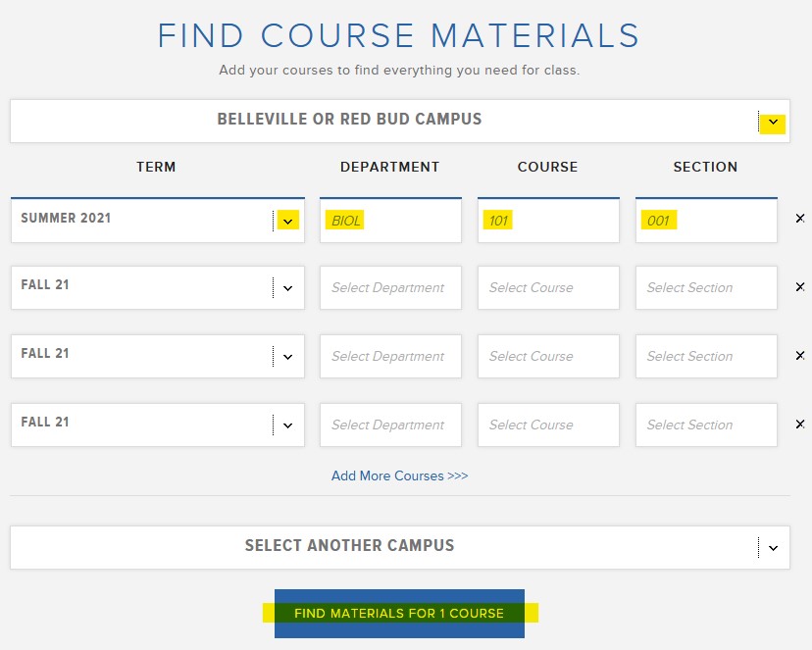Open Belleville or Red Bud Campus dropdown arrow

(x=774, y=123)
